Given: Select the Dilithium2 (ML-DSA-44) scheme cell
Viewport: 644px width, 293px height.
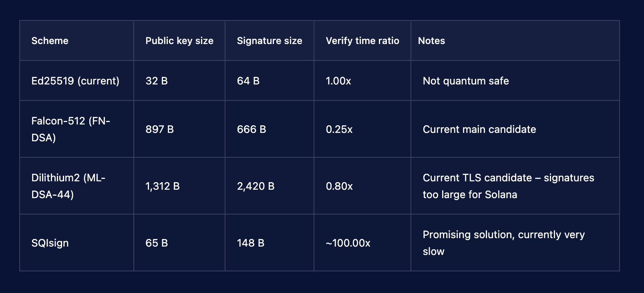Looking at the screenshot, I should point(68,186).
